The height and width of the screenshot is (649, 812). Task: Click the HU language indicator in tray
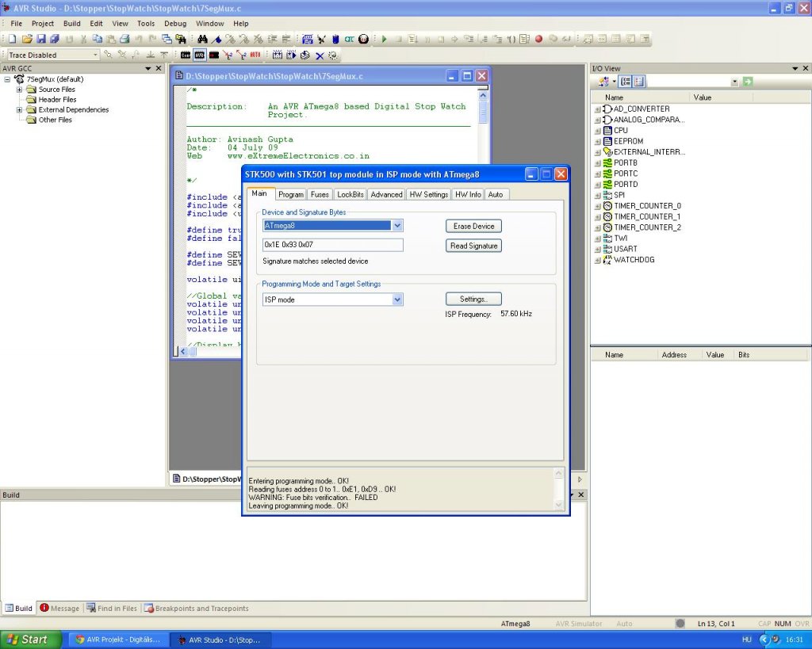point(746,639)
